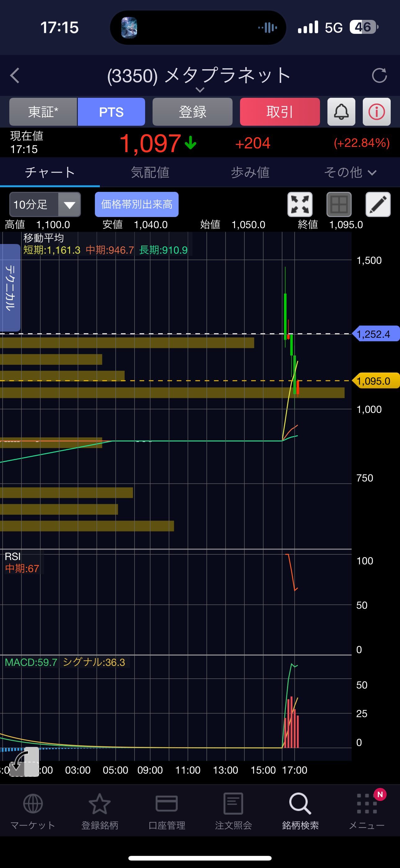The image size is (400, 868).
Task: Open the price alert bell
Action: (341, 112)
